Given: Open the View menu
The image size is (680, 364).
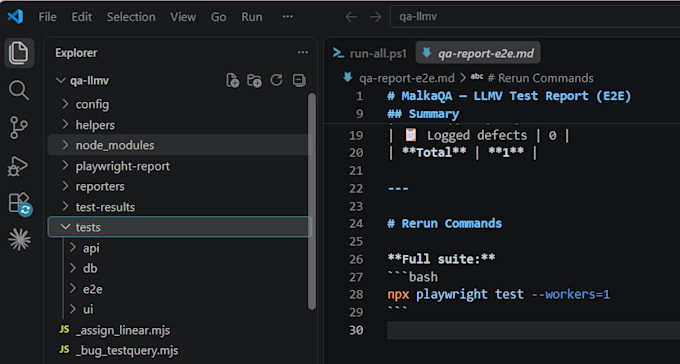Looking at the screenshot, I should pos(183,17).
